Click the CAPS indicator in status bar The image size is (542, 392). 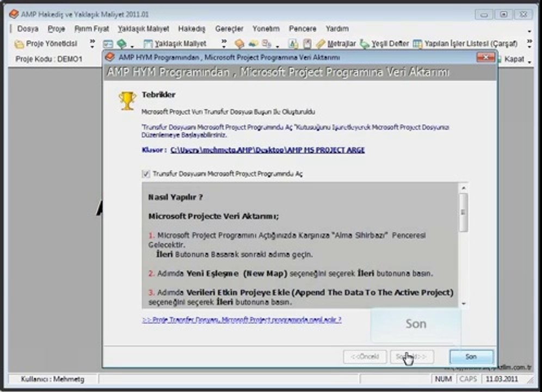469,379
